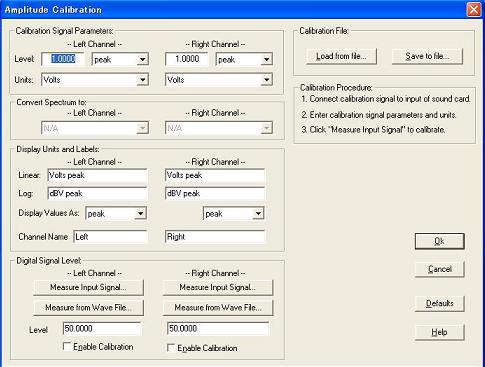
Task: Click right channel Linear label field
Action: (215, 175)
